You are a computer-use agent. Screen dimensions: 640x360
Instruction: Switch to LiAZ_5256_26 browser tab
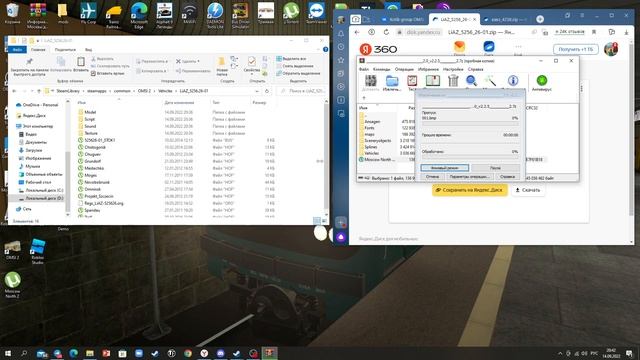(454, 19)
